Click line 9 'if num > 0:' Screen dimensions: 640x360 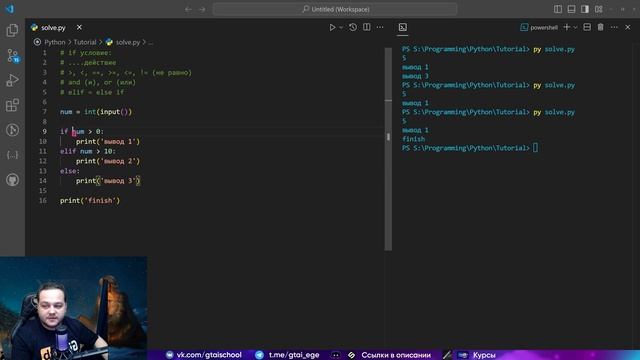[x=82, y=131]
